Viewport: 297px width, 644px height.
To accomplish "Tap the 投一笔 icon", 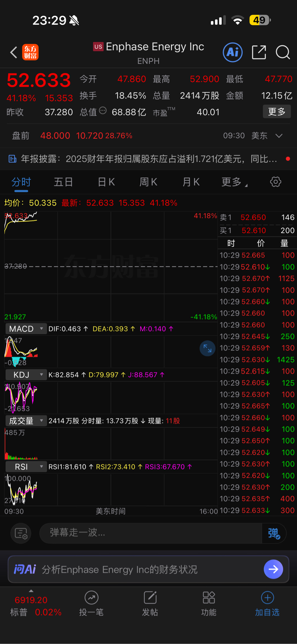I will (91, 598).
